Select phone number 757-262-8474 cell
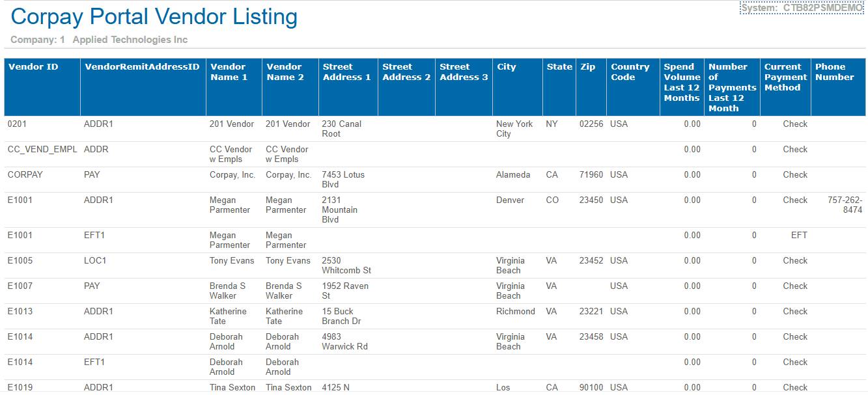 point(845,205)
